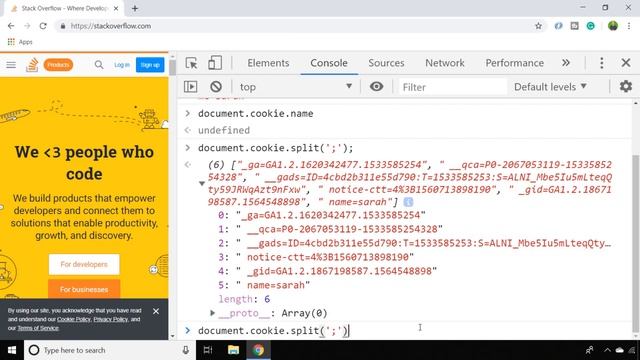Click the address bar URL
Image resolution: width=640 pixels, height=360 pixels.
pyautogui.click(x=111, y=26)
